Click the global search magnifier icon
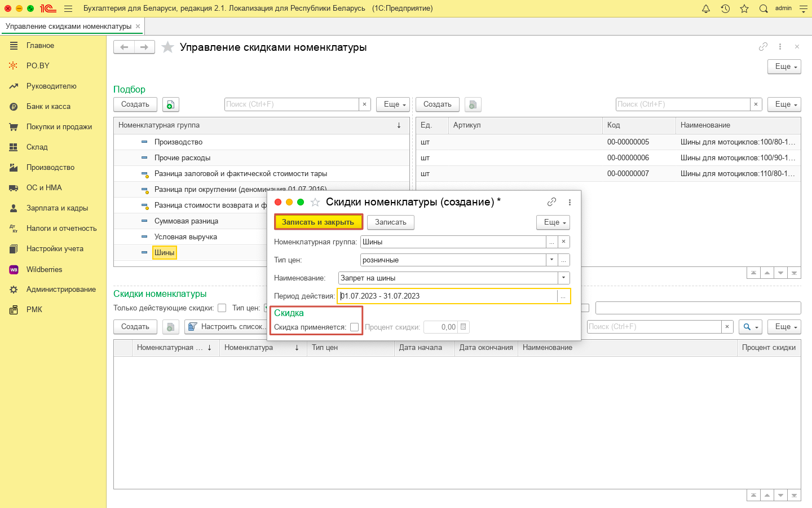The width and height of the screenshot is (812, 508). coord(764,8)
